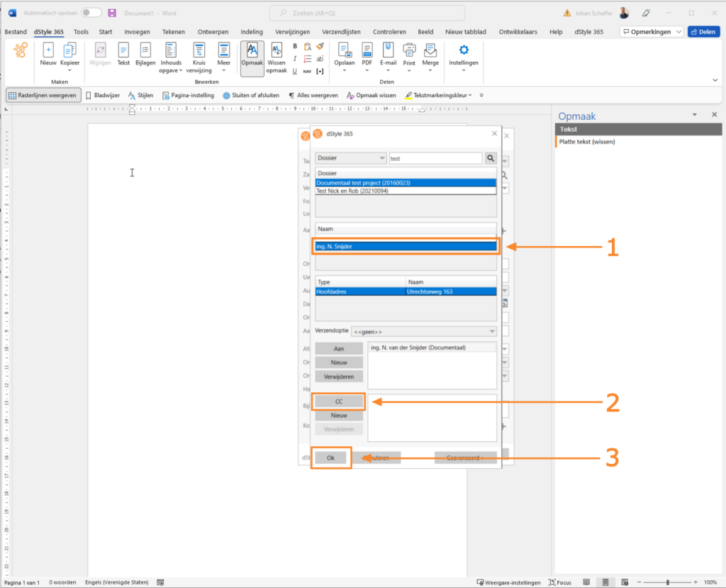Select Test Nick en Rob dossier row
The width and height of the screenshot is (726, 588).
click(x=406, y=191)
